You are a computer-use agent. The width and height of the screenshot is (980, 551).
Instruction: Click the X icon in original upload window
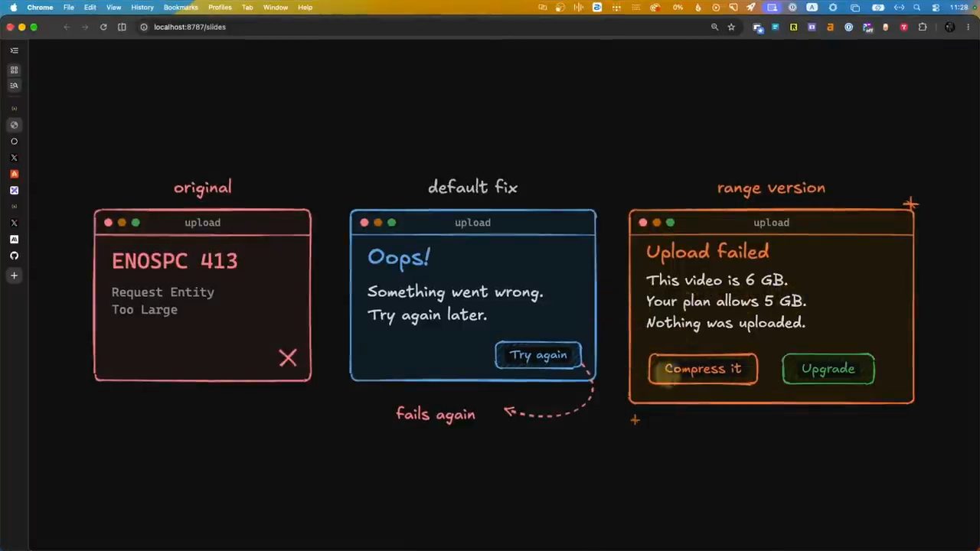click(288, 357)
